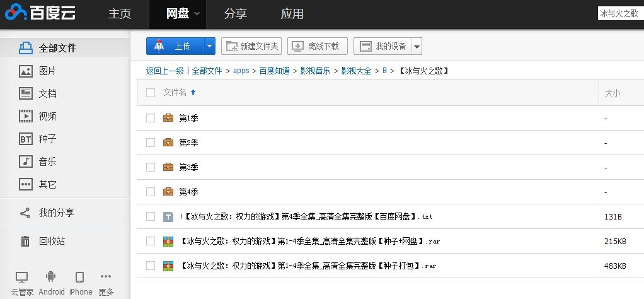644x299 pixels.
Task: Switch to the 分享 tab
Action: tap(235, 14)
